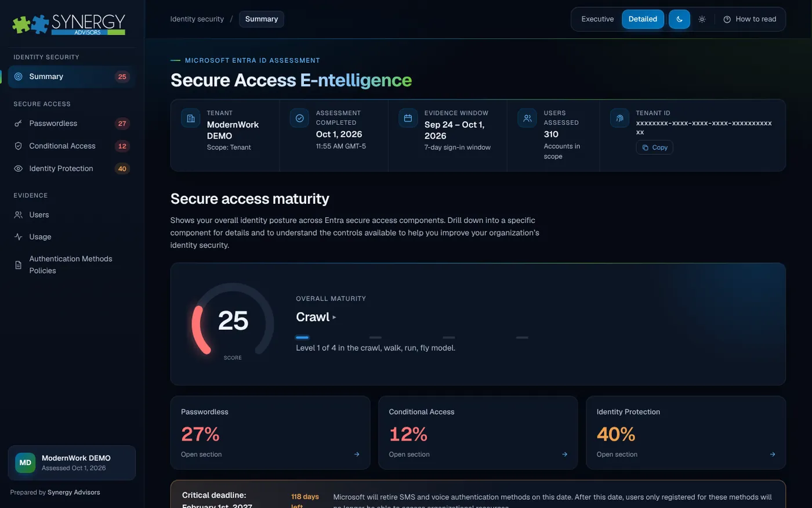This screenshot has height=508, width=812.
Task: Switch to Executive view
Action: tap(597, 19)
